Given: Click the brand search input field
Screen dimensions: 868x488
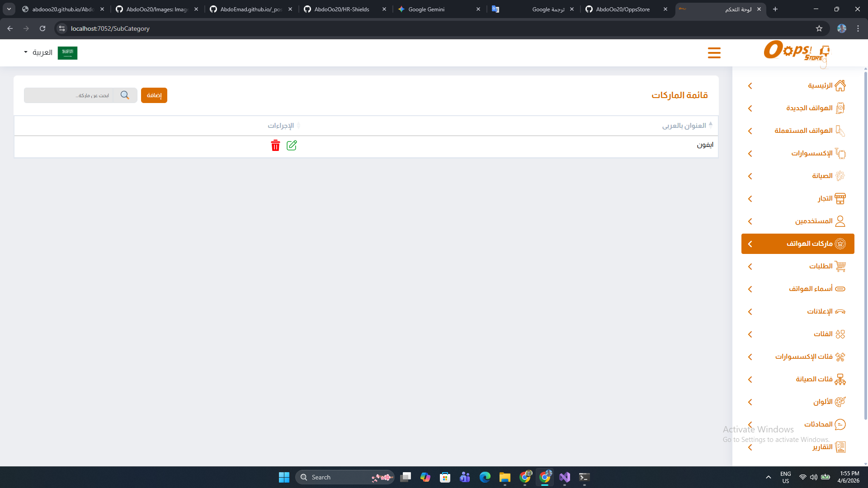Looking at the screenshot, I should click(x=70, y=95).
